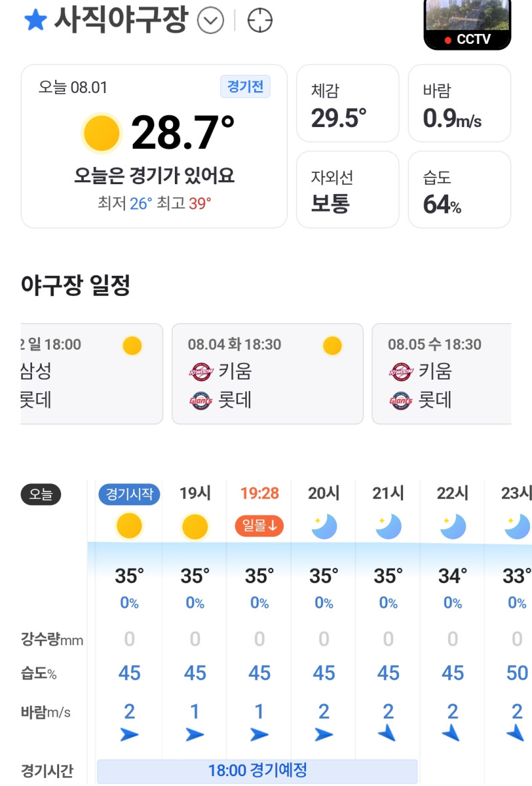This screenshot has width=532, height=786.
Task: Tap the moon icon under 20시
Action: [324, 527]
